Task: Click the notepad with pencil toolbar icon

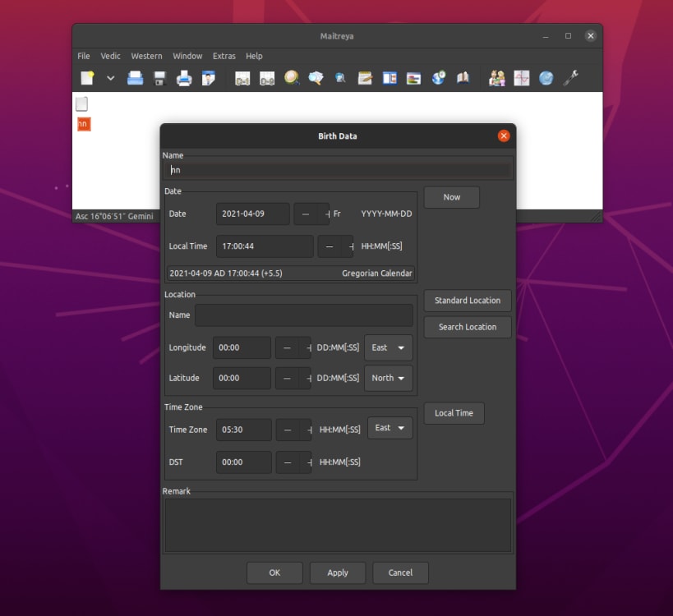Action: click(365, 78)
